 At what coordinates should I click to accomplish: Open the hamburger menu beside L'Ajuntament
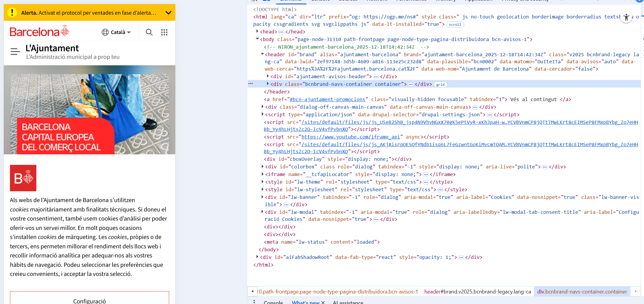(15, 52)
